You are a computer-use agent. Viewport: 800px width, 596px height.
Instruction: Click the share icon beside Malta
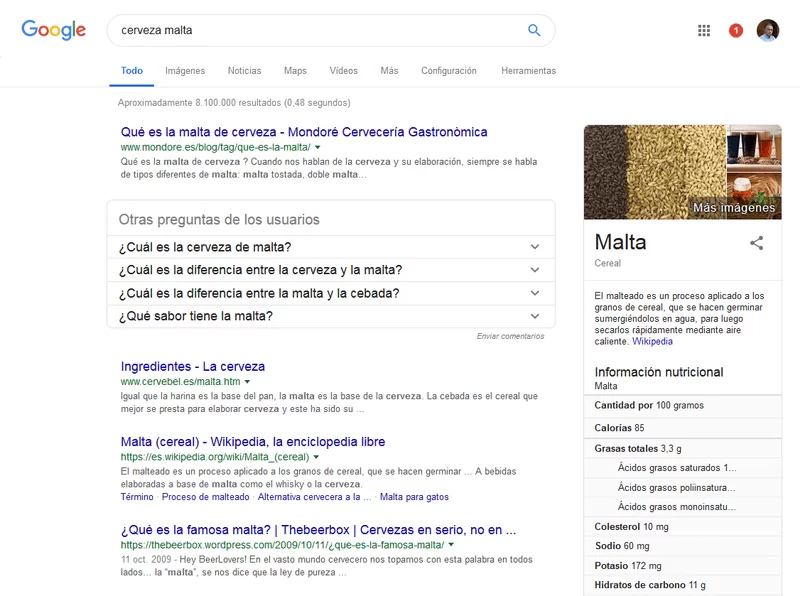(x=757, y=243)
